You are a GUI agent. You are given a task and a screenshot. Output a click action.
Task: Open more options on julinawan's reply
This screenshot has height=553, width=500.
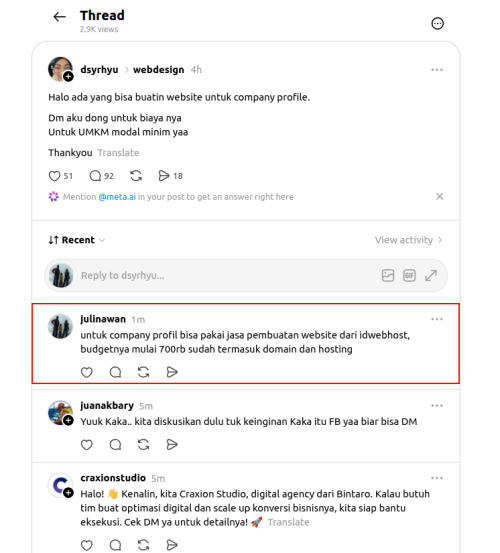click(x=437, y=319)
